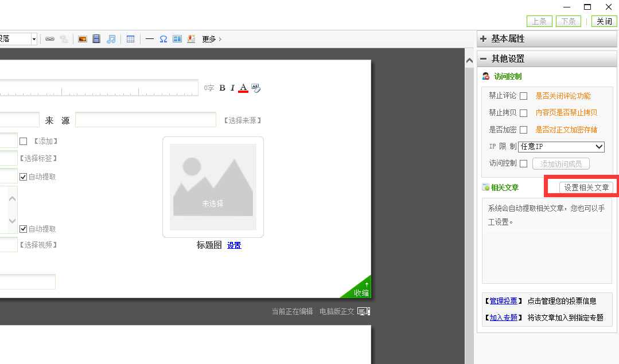Image resolution: width=619 pixels, height=364 pixels.
Task: Tick the 禁止拷贝 checkbox
Action: 523,113
